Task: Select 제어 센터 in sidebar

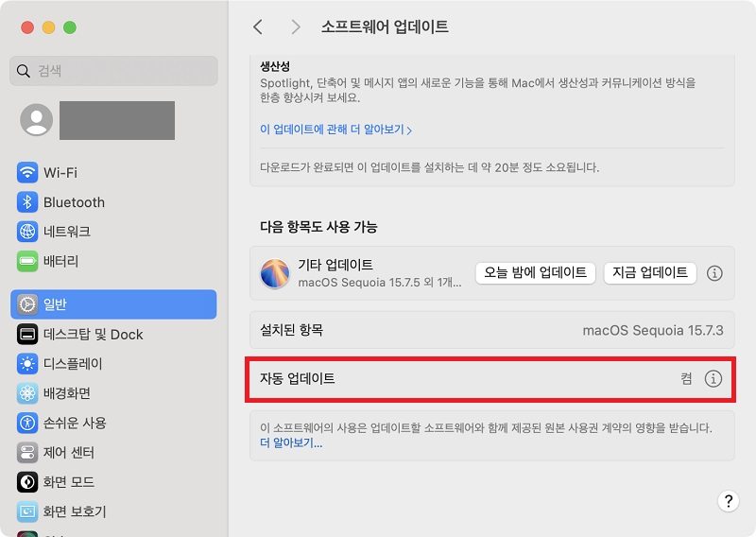Action: [69, 452]
